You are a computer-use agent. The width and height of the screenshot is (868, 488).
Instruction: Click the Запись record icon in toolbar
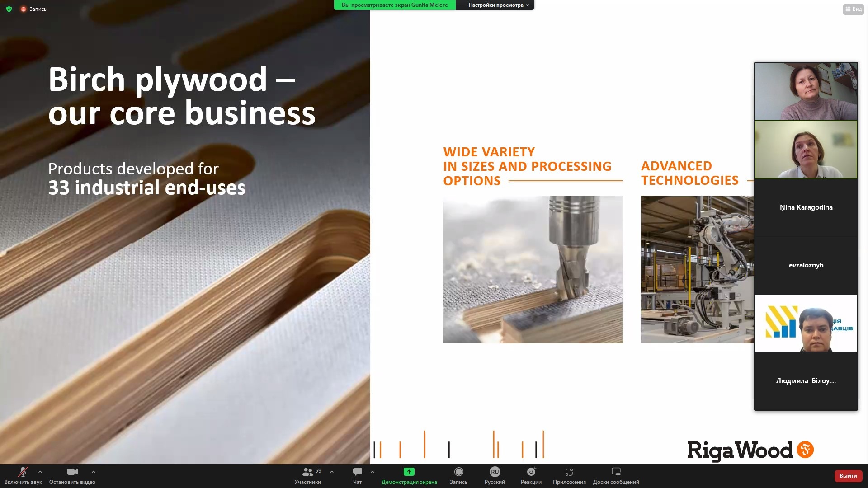458,472
